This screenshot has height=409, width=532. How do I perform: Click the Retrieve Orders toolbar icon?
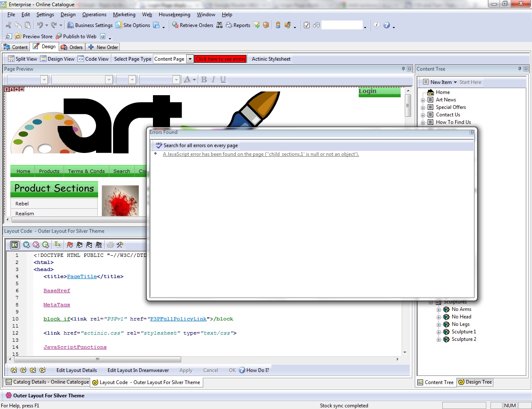175,25
